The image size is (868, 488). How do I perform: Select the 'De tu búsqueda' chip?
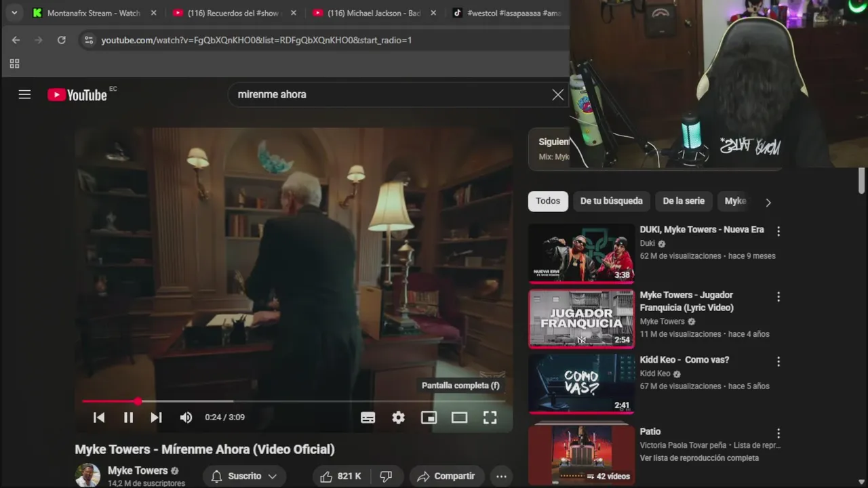612,201
